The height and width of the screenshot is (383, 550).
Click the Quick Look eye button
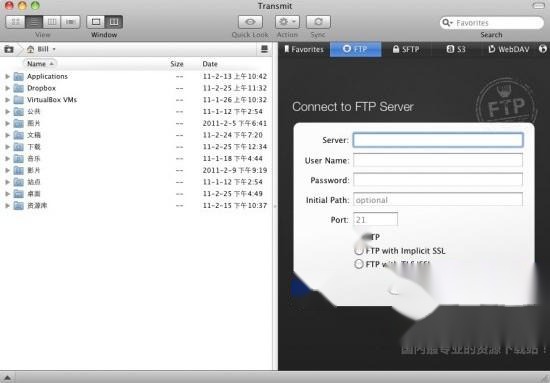(250, 22)
